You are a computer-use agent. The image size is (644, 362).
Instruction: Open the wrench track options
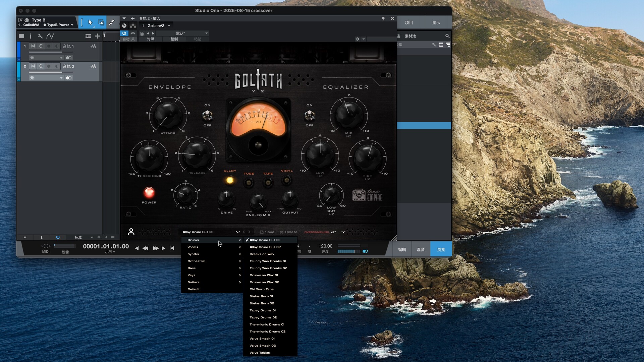click(x=40, y=36)
